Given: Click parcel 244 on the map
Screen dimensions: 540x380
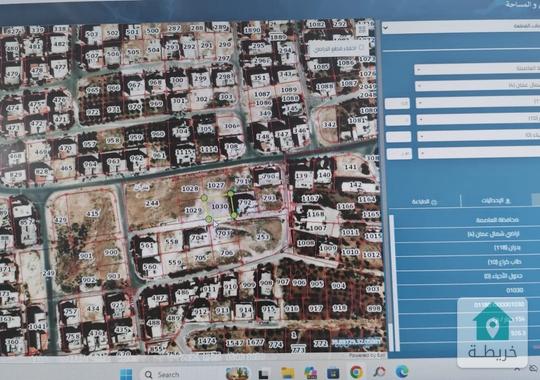Looking at the screenshot, I should pyautogui.click(x=152, y=203).
